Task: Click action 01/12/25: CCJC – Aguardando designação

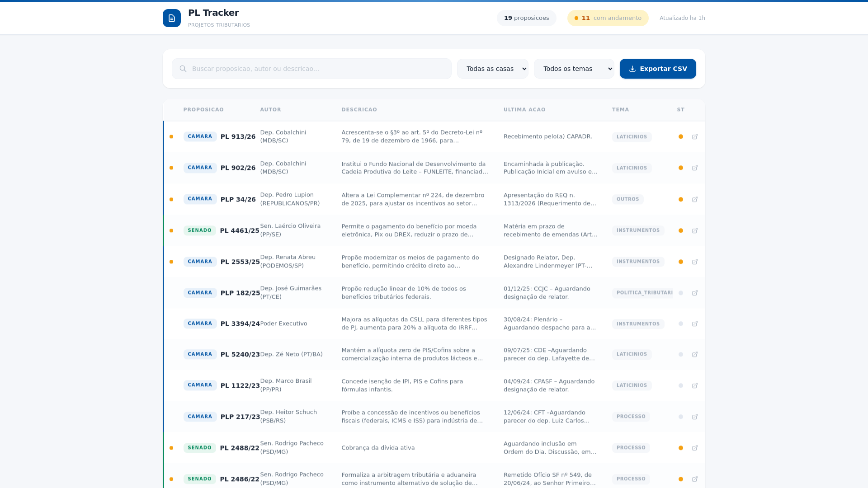Action: 547,293
